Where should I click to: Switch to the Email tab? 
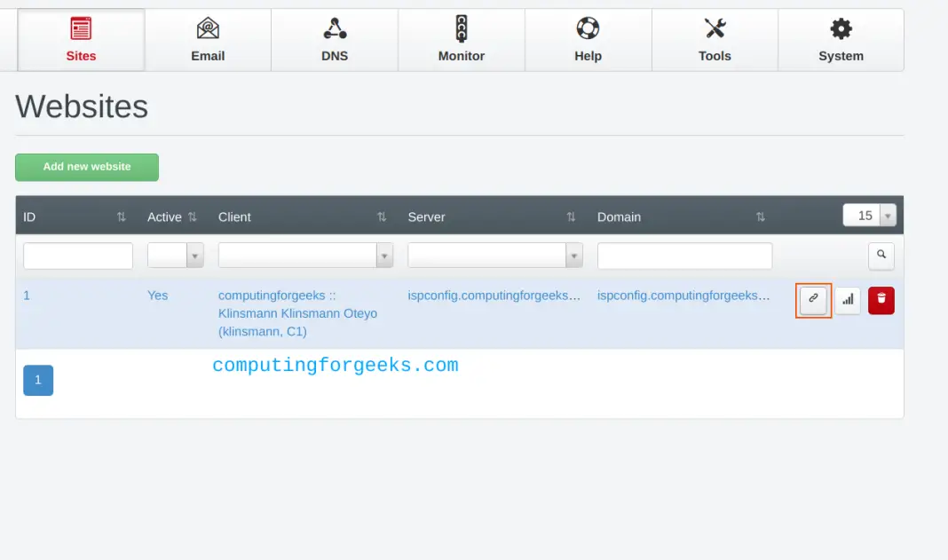[208, 40]
